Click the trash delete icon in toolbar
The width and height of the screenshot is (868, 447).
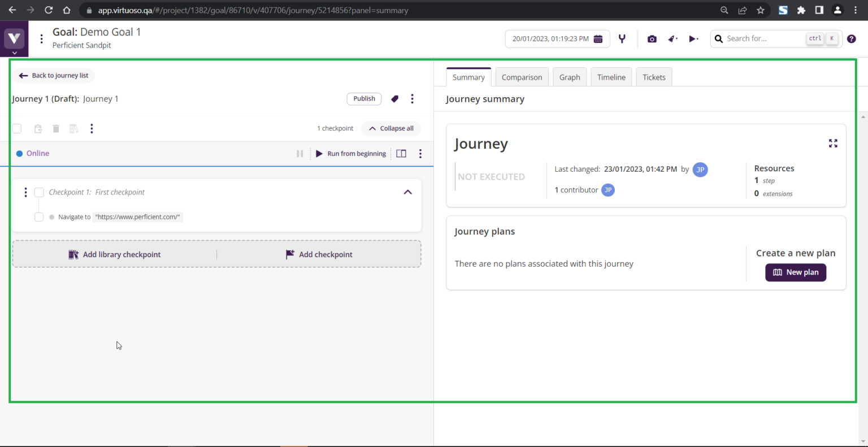click(x=56, y=129)
